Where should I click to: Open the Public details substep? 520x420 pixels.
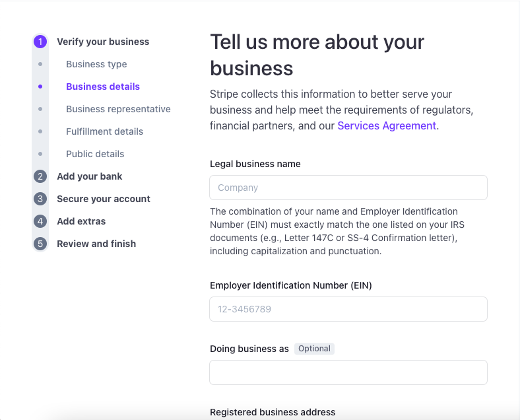click(95, 154)
